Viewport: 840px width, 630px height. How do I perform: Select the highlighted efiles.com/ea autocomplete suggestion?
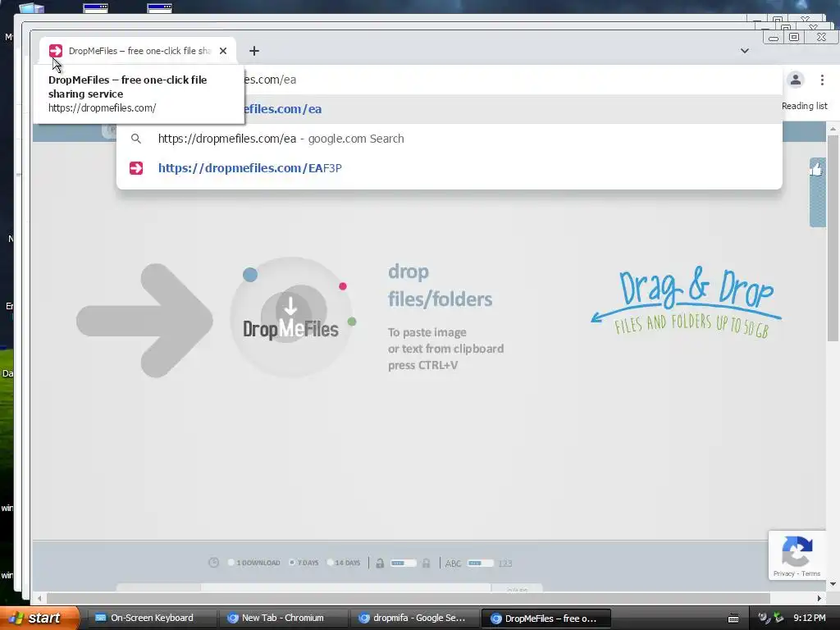(x=449, y=109)
